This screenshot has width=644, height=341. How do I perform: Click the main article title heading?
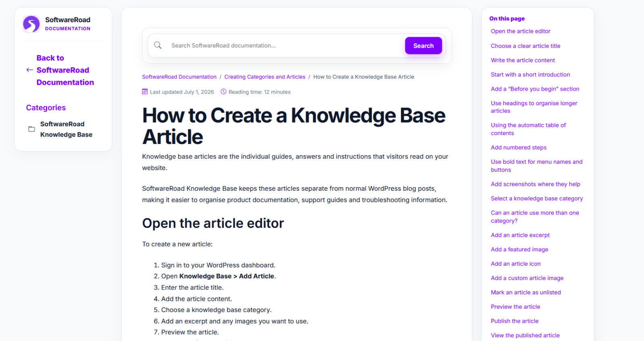[294, 126]
